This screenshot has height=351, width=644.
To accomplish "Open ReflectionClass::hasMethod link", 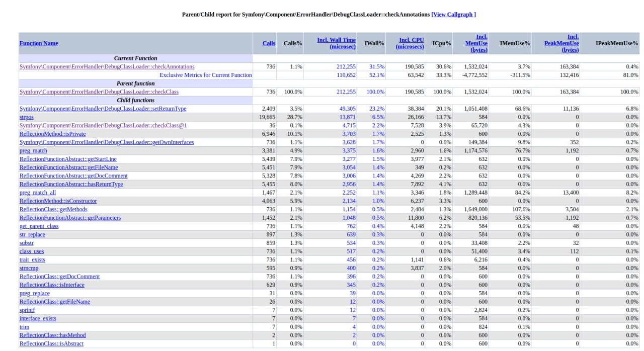I will click(52, 335).
